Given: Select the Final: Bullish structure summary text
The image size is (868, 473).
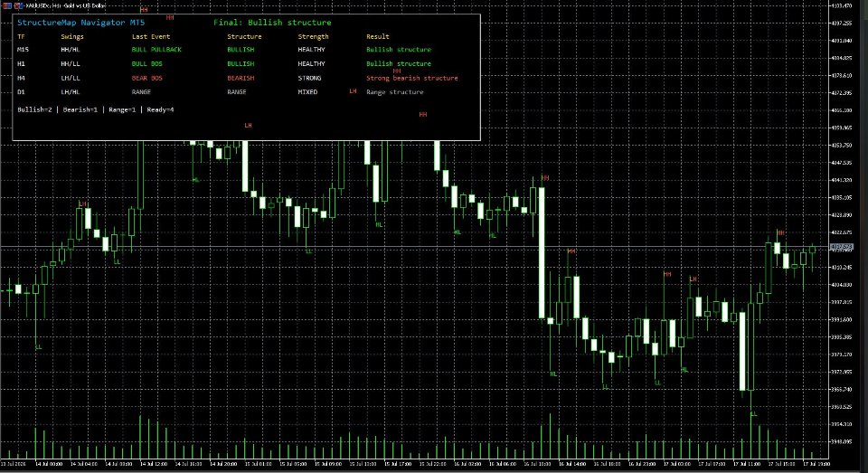Looking at the screenshot, I should 272,23.
